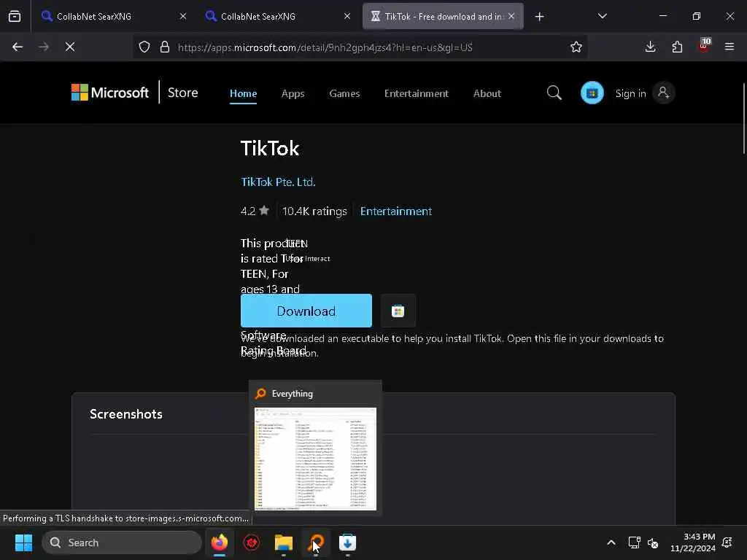
Task: Open the uBlock extension with badge 10
Action: tap(704, 46)
